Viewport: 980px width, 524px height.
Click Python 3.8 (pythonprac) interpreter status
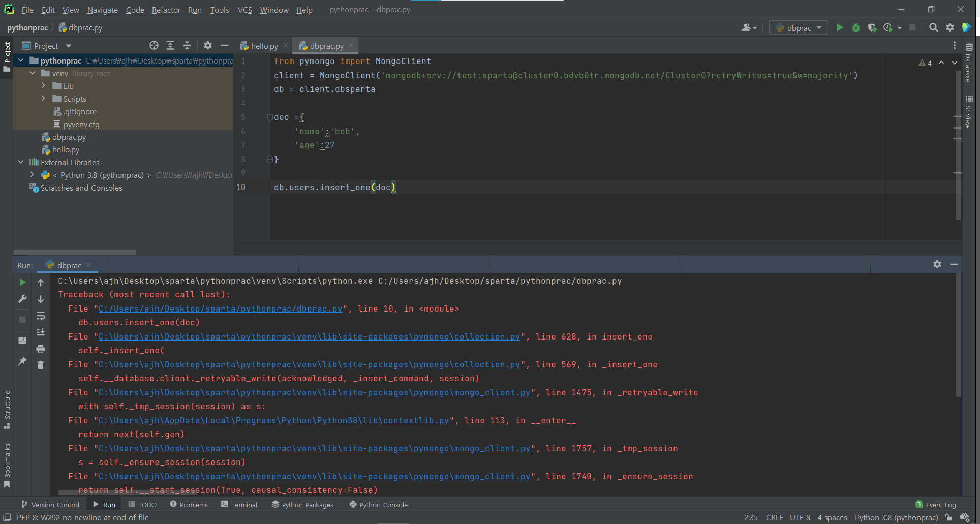[x=896, y=517]
